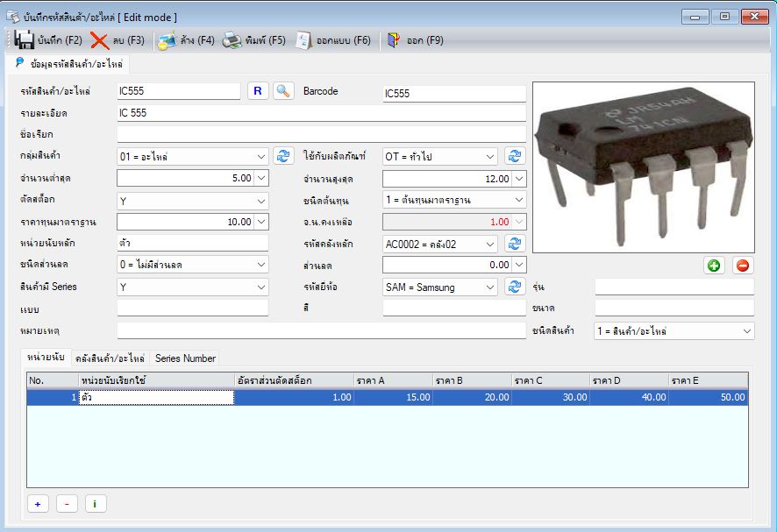Switch to the Series Number tab
This screenshot has width=777, height=532.
coord(185,358)
